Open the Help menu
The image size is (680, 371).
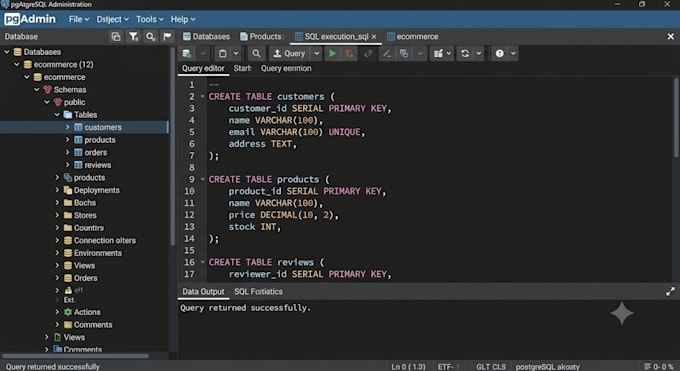tap(183, 19)
